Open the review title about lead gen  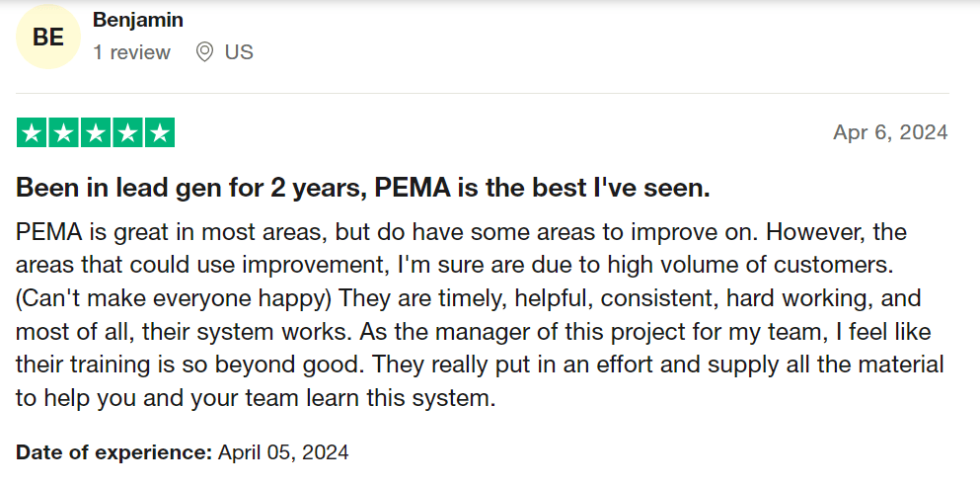coord(362,188)
